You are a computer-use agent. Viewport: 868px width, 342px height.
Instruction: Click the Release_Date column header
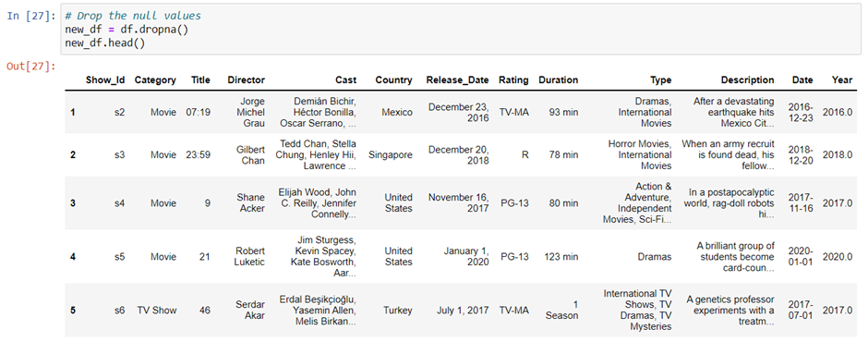(x=457, y=79)
